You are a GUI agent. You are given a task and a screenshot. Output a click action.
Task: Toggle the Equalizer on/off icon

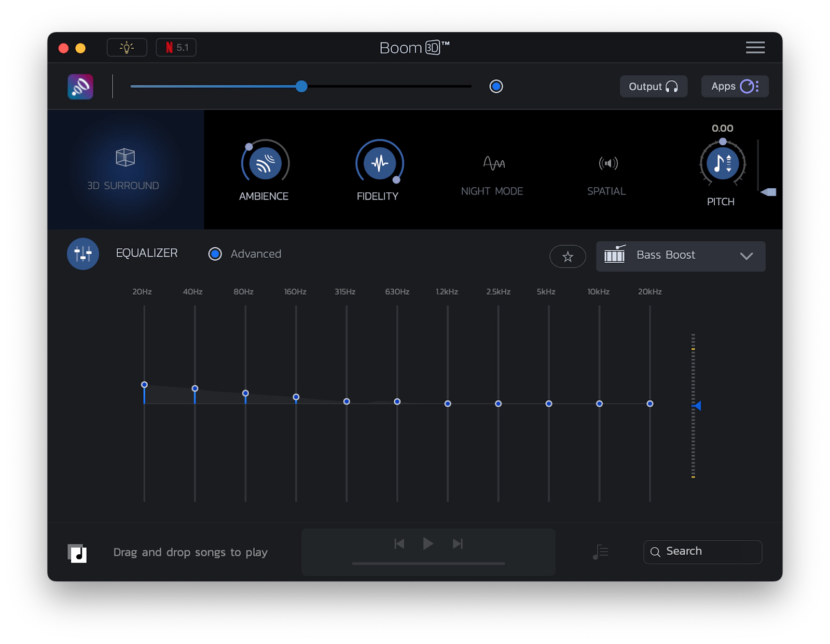click(x=83, y=254)
